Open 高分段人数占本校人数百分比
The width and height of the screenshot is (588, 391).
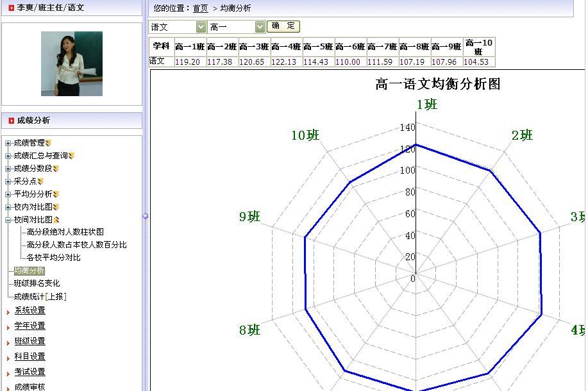77,245
